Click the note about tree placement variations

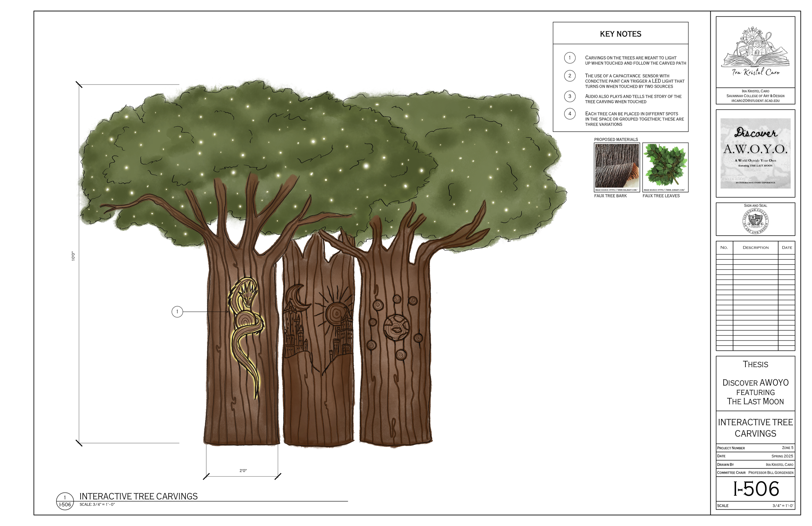pyautogui.click(x=635, y=119)
